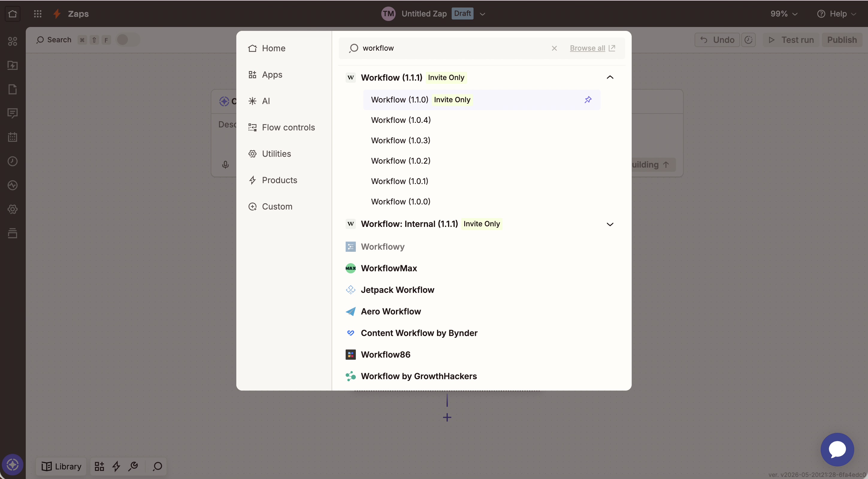The height and width of the screenshot is (479, 868).
Task: Open the left sidebar document page icon
Action: 13,89
